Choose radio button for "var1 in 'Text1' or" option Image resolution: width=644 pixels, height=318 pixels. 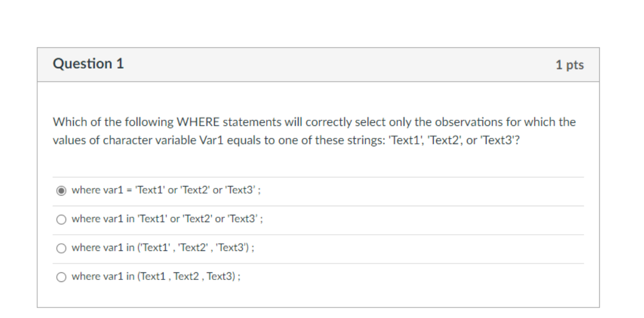point(61,219)
